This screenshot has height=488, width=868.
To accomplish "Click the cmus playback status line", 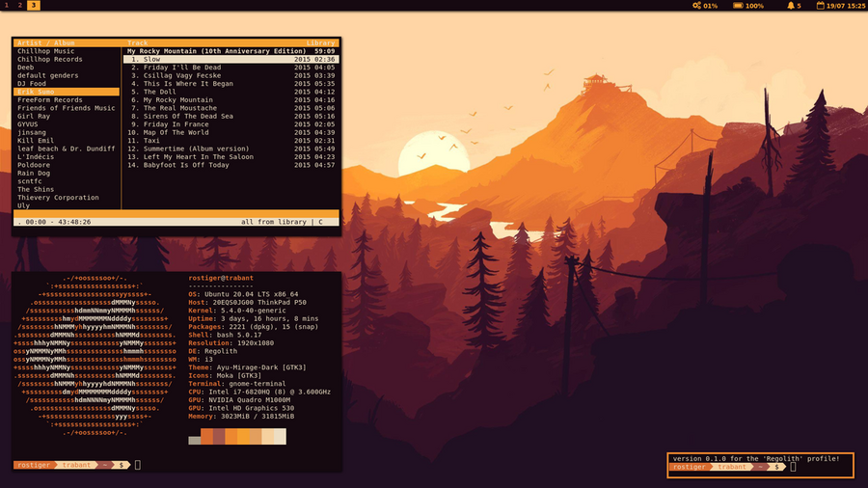I will point(174,222).
